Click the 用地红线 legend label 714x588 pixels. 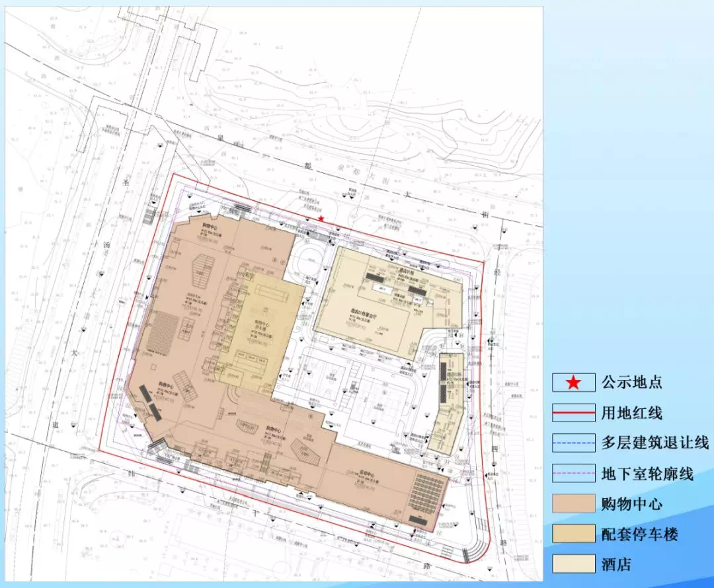pos(631,414)
